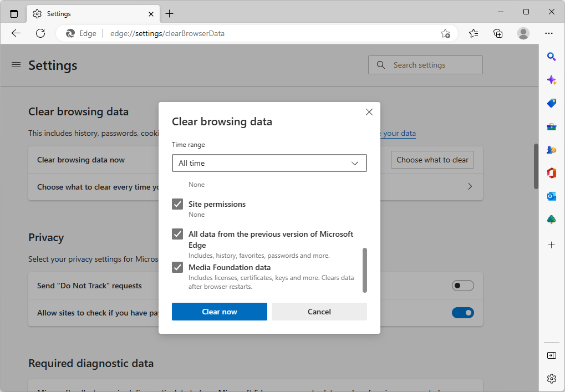565x392 pixels.
Task: Click the dialog list scrollbar thumb
Action: (x=365, y=270)
